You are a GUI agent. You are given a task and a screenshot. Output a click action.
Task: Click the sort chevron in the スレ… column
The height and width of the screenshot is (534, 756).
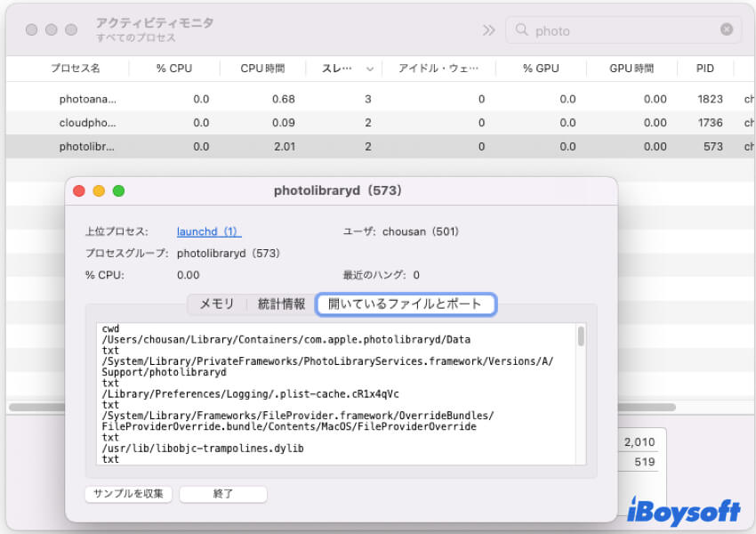370,69
